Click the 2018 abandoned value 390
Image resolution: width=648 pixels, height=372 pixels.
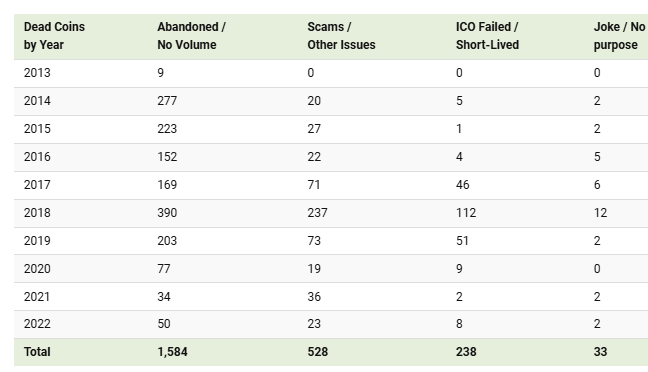(x=167, y=213)
